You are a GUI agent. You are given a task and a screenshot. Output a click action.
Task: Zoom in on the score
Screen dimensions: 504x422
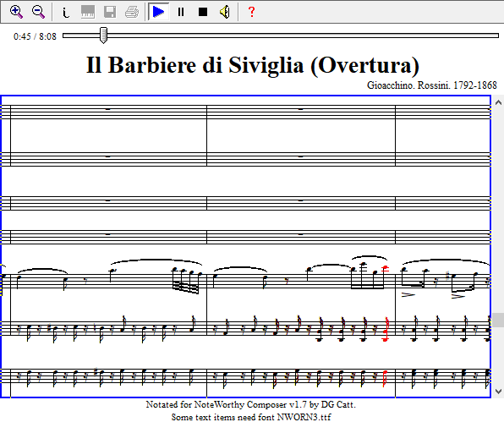[16, 12]
